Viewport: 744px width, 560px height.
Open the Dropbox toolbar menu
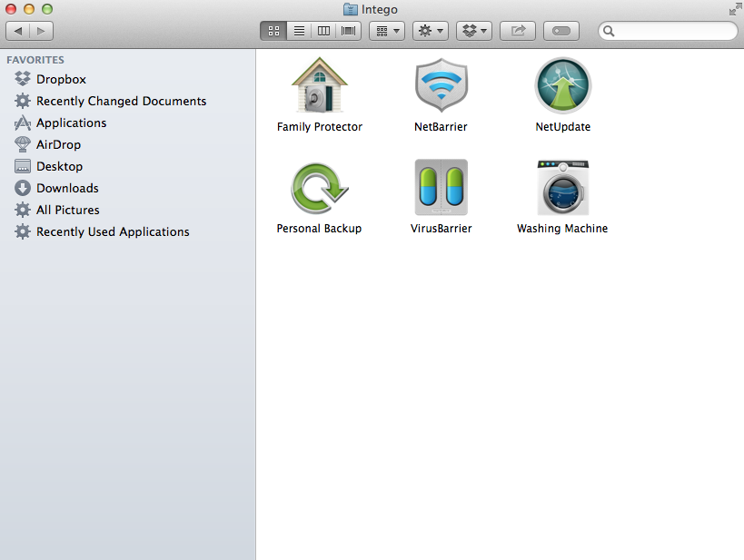pos(474,31)
